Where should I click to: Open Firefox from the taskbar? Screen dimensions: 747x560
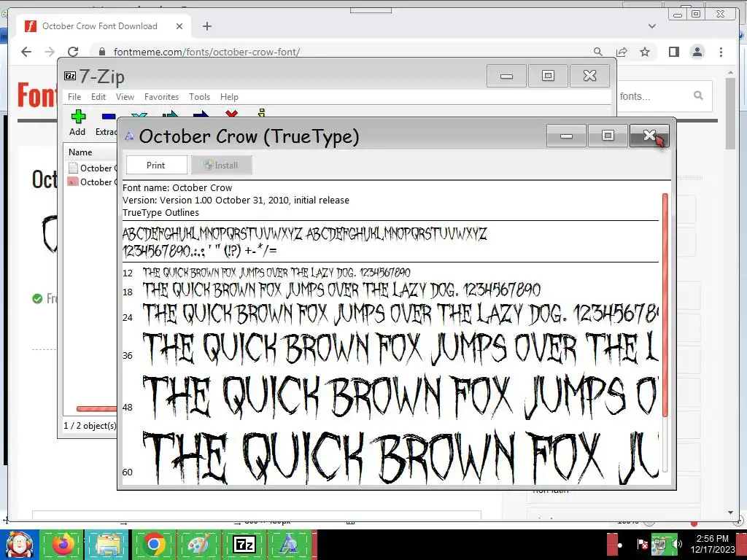63,544
